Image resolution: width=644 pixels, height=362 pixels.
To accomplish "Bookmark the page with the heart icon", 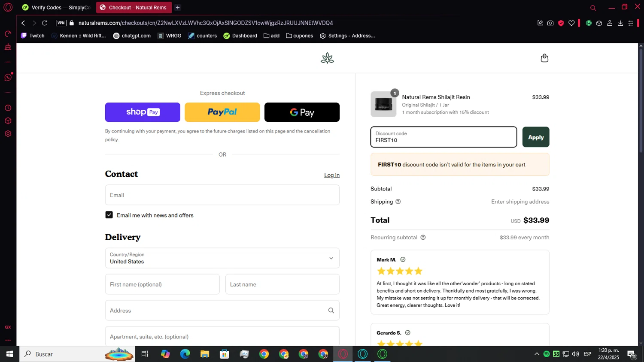I will pyautogui.click(x=571, y=23).
